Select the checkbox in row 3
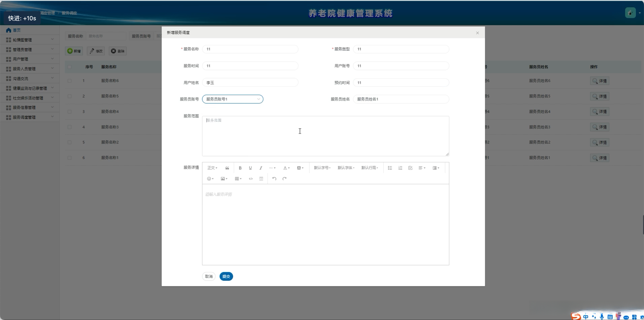Image resolution: width=644 pixels, height=320 pixels. click(70, 112)
